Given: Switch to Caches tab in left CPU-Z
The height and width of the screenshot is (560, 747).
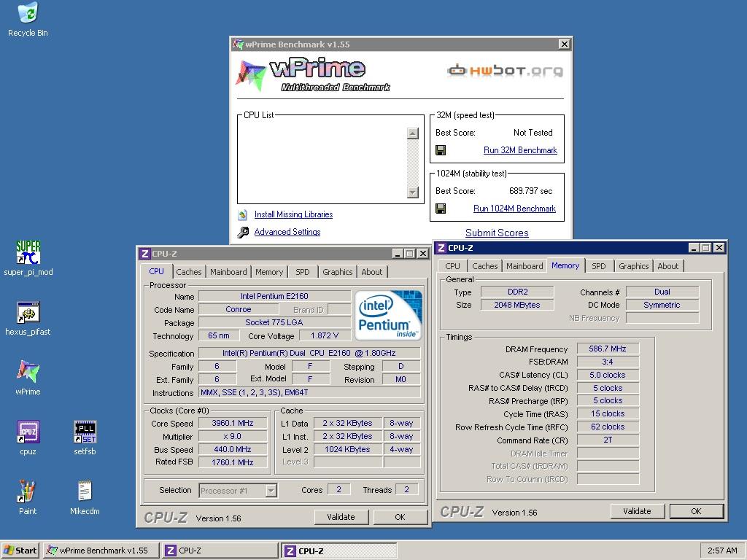Looking at the screenshot, I should click(189, 272).
